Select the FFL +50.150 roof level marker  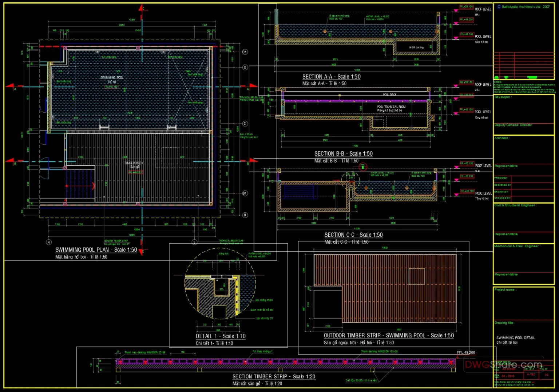pos(466,6)
